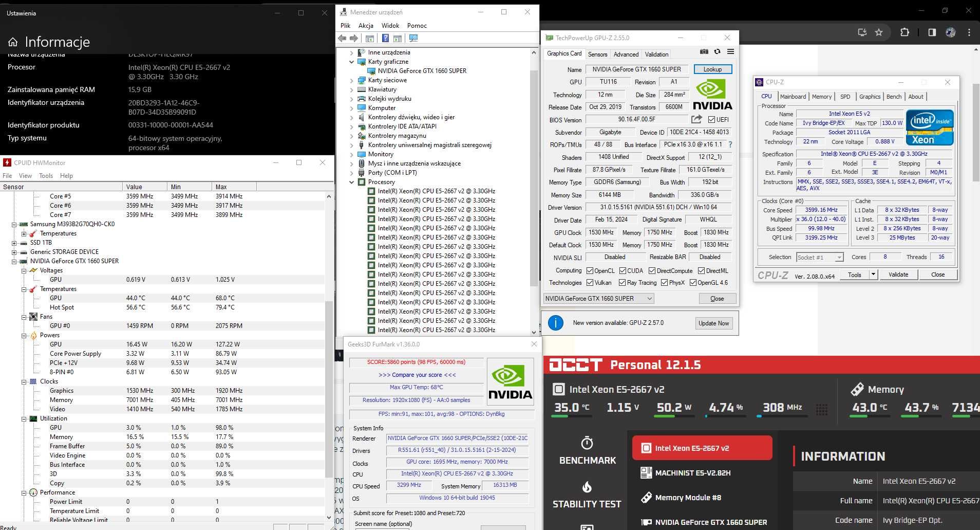Toggle the CUDA checkbox in GPU-Z
The height and width of the screenshot is (530, 980).
coord(623,271)
